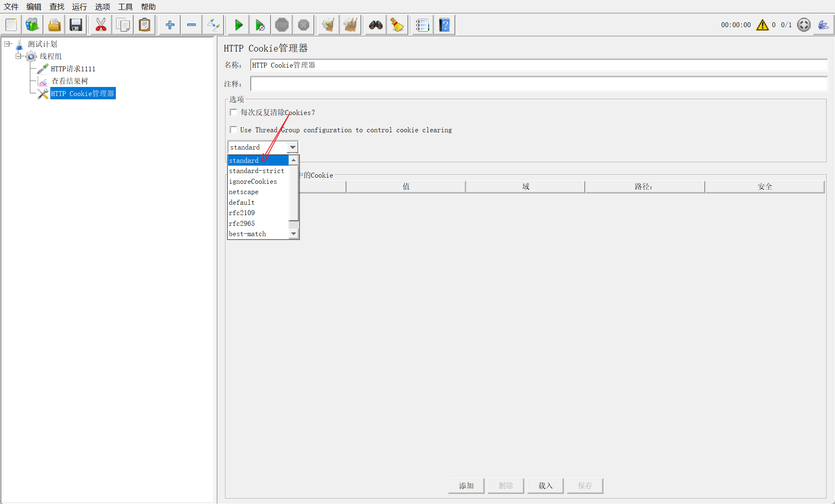835x504 pixels.
Task: Click the 域 column header
Action: pyautogui.click(x=526, y=187)
